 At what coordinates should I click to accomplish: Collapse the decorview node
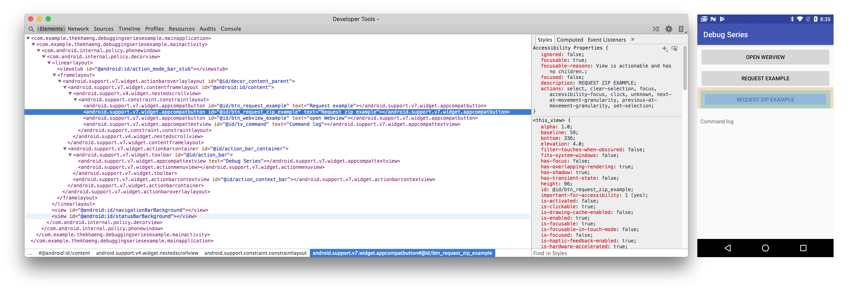pyautogui.click(x=44, y=57)
